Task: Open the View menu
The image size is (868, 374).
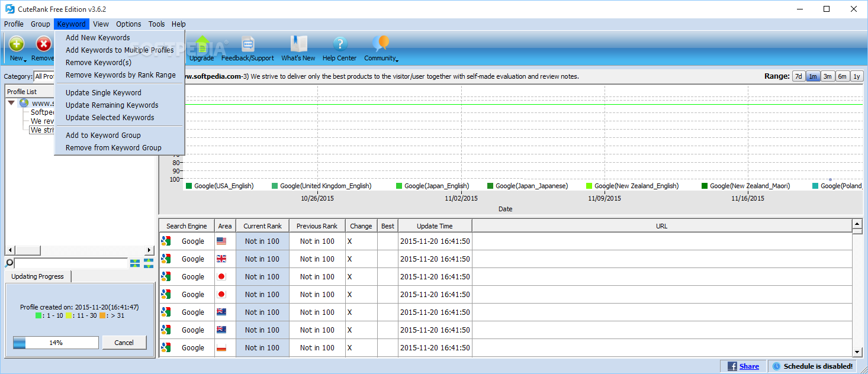Action: tap(101, 24)
